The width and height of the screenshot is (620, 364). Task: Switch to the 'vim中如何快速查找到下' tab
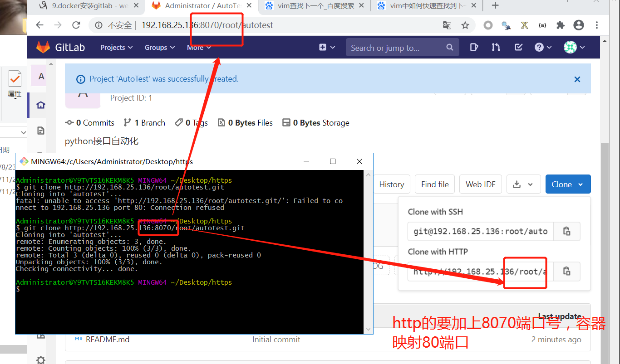click(427, 6)
